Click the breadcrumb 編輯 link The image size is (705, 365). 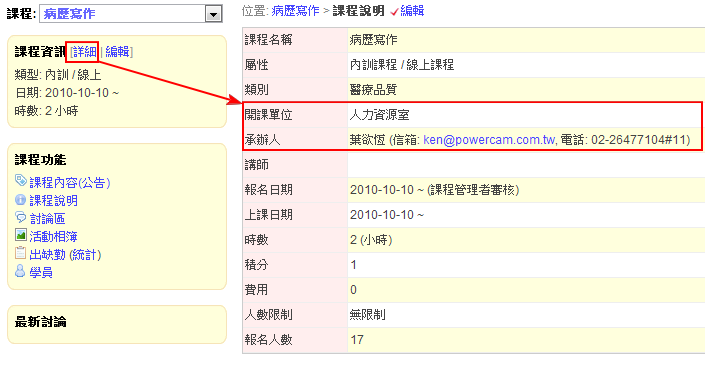[x=412, y=11]
